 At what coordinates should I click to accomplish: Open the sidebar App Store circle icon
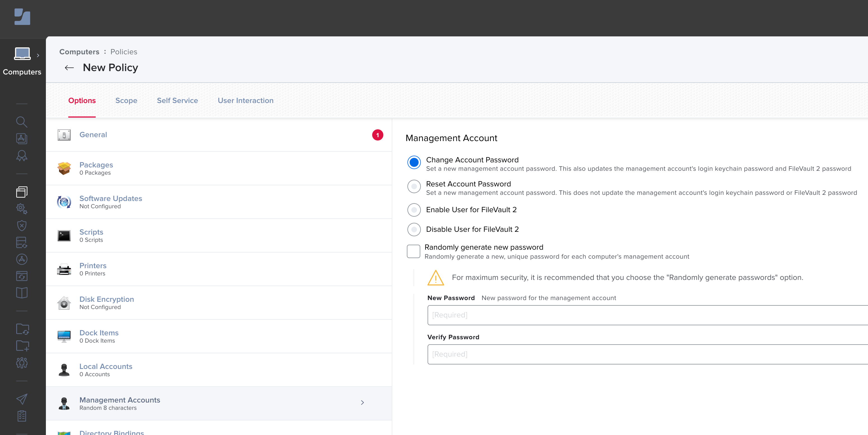[x=22, y=259]
